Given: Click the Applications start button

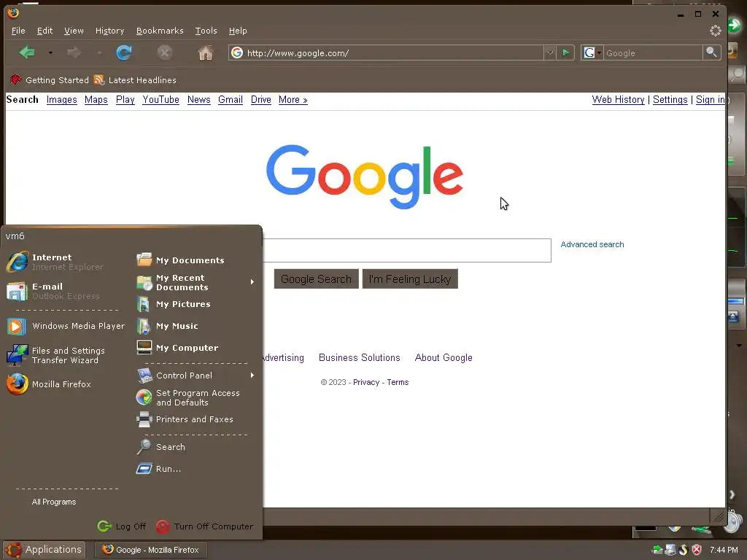Looking at the screenshot, I should click(44, 550).
